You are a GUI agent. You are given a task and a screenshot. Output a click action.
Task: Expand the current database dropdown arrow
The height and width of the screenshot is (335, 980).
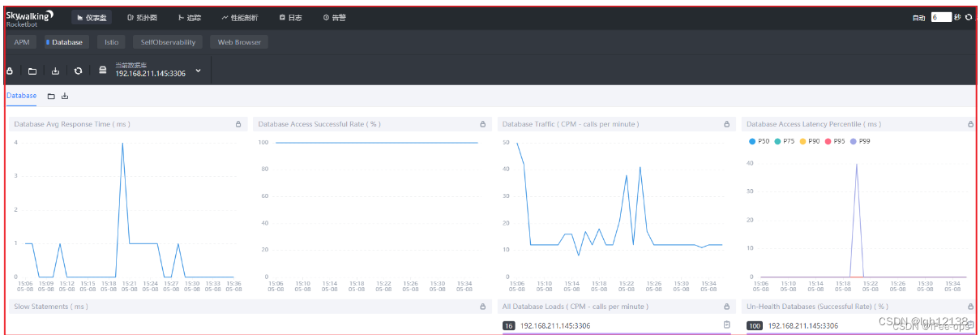click(198, 71)
